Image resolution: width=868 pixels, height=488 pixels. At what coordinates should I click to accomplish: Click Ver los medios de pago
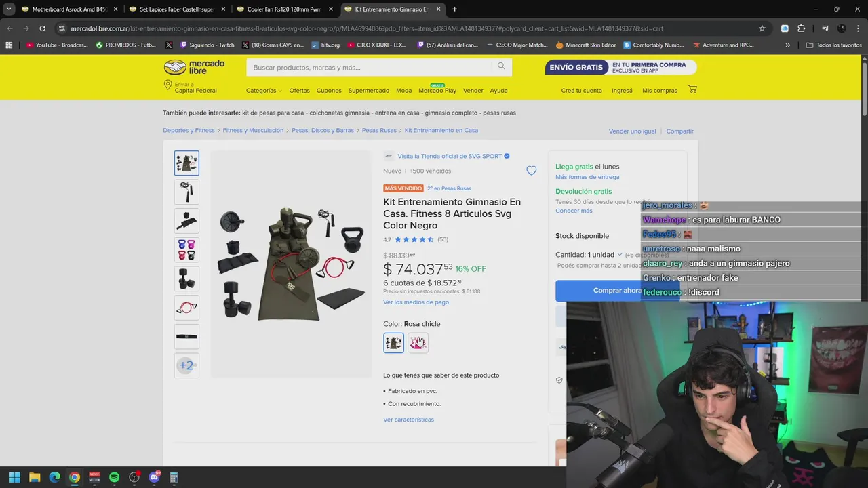pos(416,302)
